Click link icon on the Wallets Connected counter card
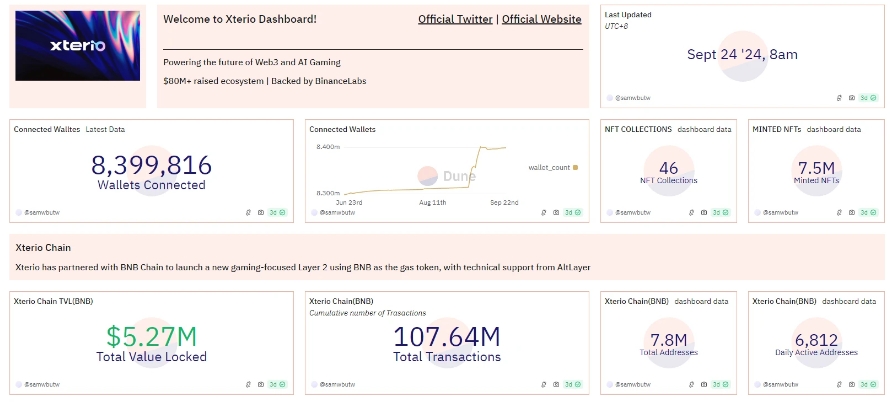 coord(248,212)
